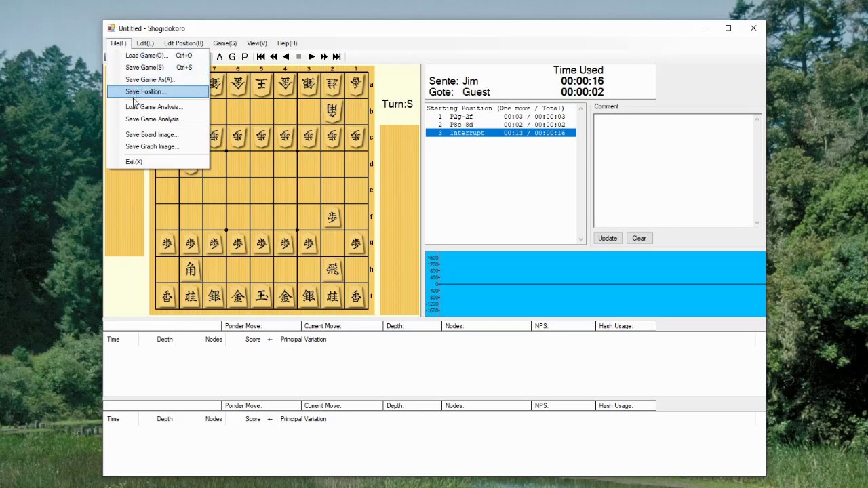Select Sente's bishop piece on square 8h

[191, 270]
